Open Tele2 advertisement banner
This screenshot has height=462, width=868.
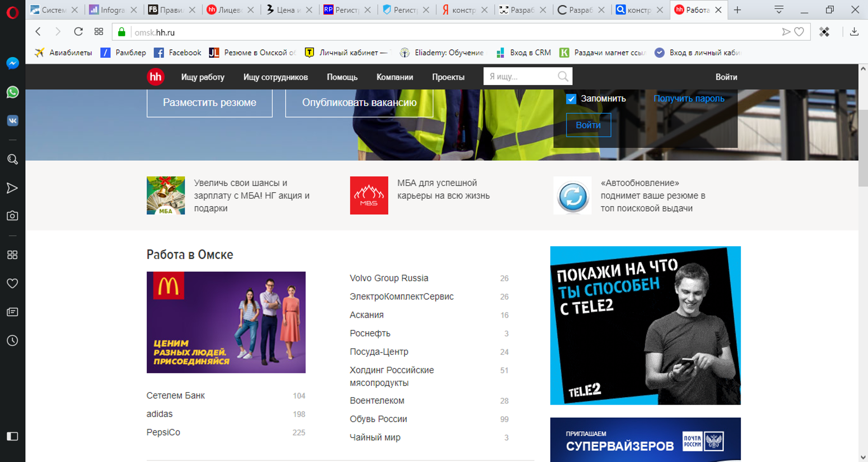[x=645, y=325]
